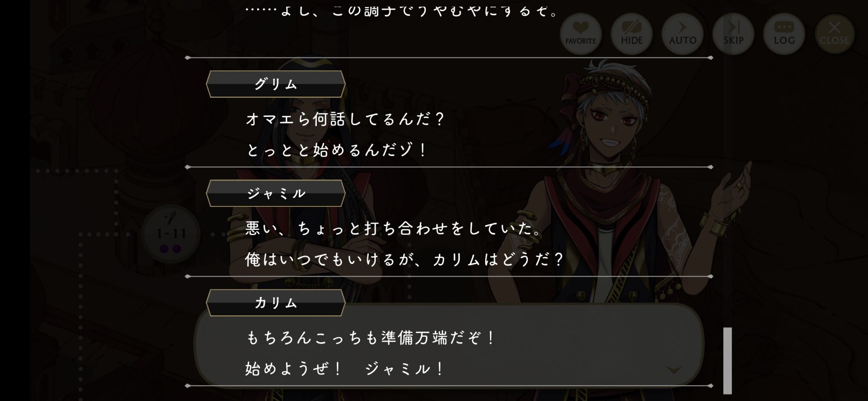The width and height of the screenshot is (868, 401).
Task: Click the partially visible top log line
Action: click(x=401, y=10)
